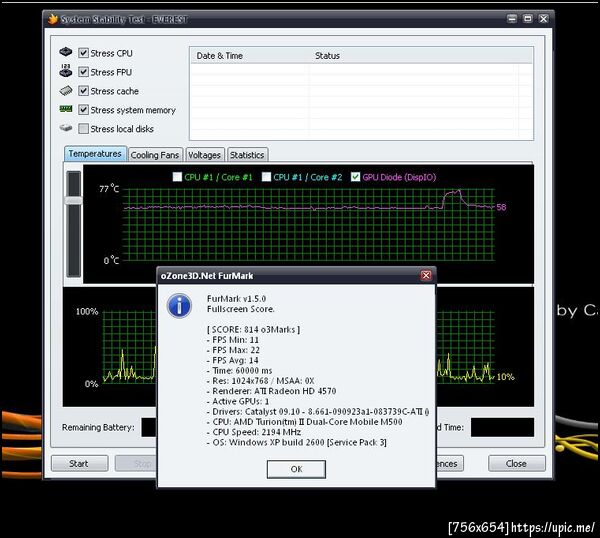Click the CPU chip icon beside Stress CPU
The image size is (600, 538).
(x=65, y=52)
